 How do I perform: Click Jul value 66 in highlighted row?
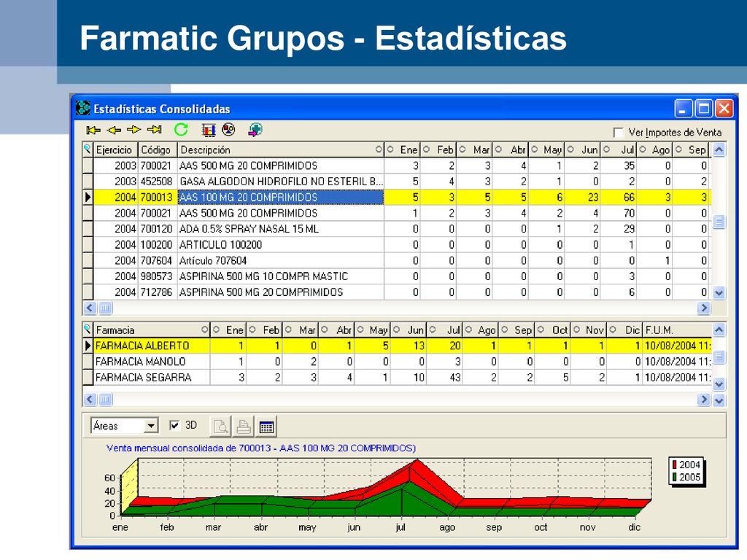tap(629, 197)
